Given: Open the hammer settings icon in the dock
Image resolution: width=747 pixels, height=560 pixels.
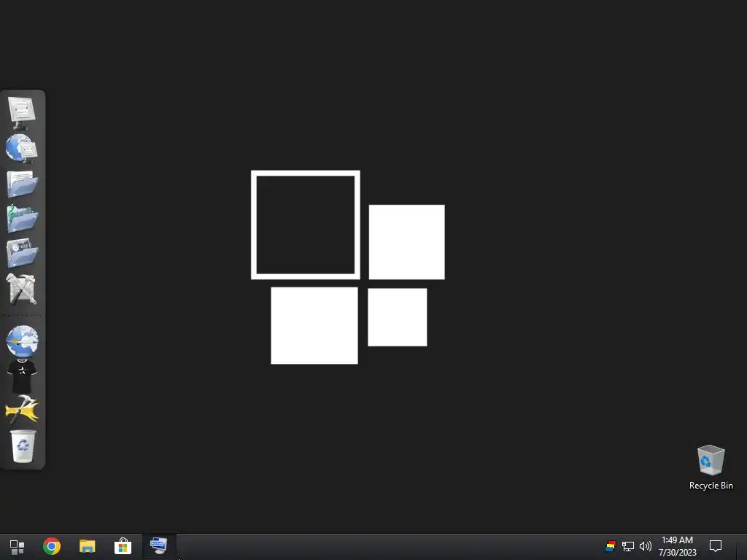Looking at the screenshot, I should pos(22,410).
